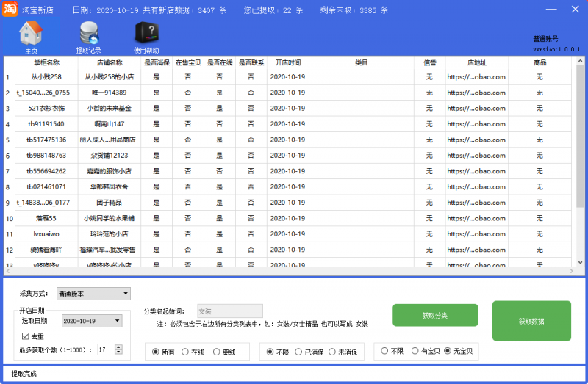
Task: Click the 分类名起始词 input field
Action: (x=229, y=311)
